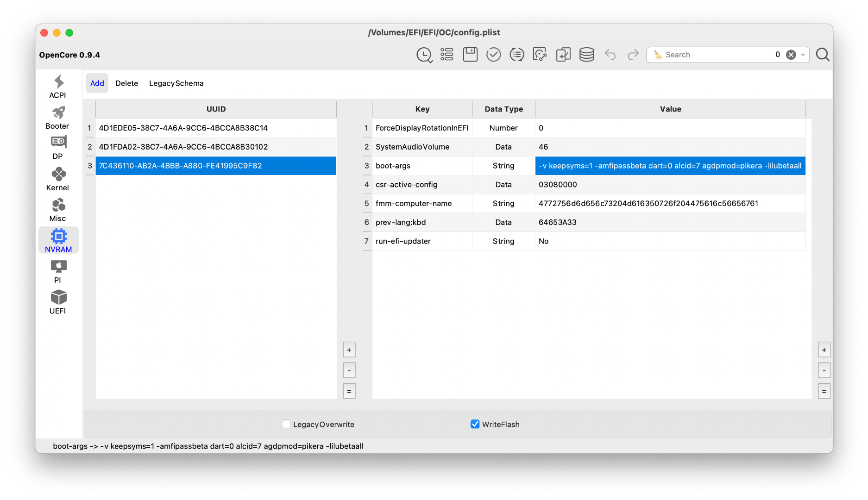Click the run-efi-updater value No
The width and height of the screenshot is (868, 500).
pos(671,241)
